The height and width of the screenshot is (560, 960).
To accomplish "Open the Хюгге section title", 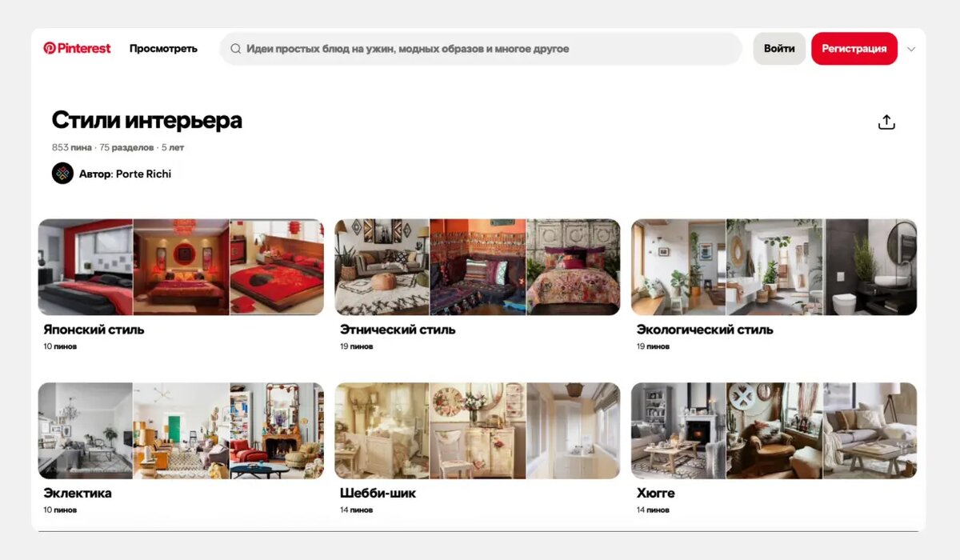I will [656, 493].
